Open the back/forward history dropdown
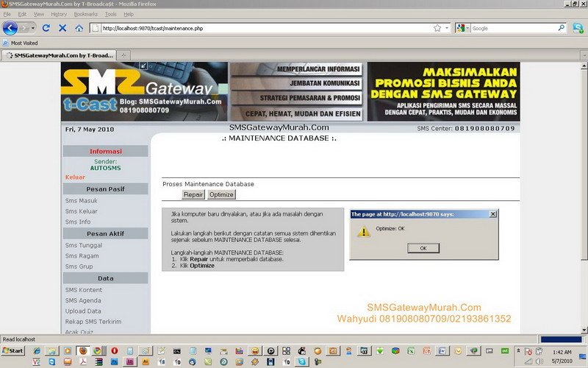 tap(33, 28)
